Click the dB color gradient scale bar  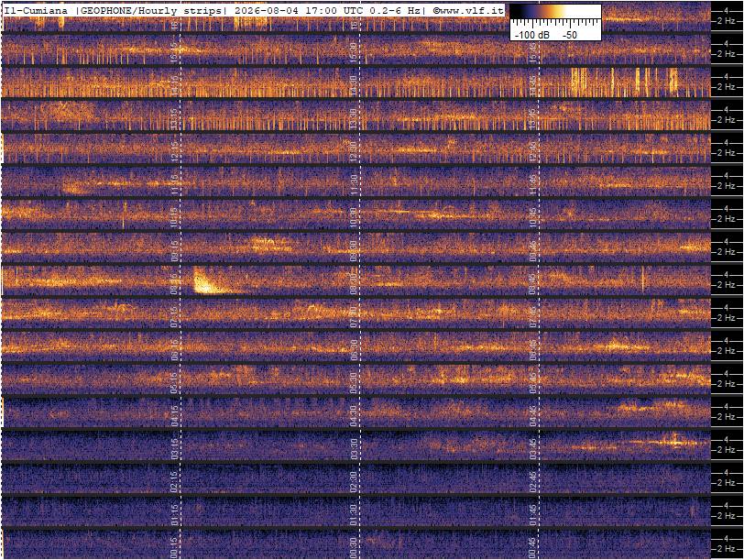(x=555, y=11)
